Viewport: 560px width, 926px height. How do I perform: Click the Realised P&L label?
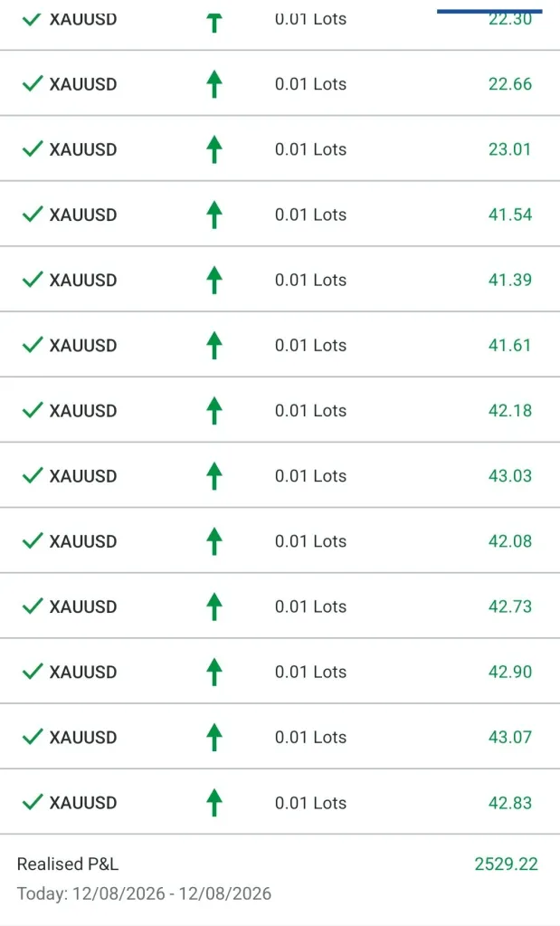(68, 864)
